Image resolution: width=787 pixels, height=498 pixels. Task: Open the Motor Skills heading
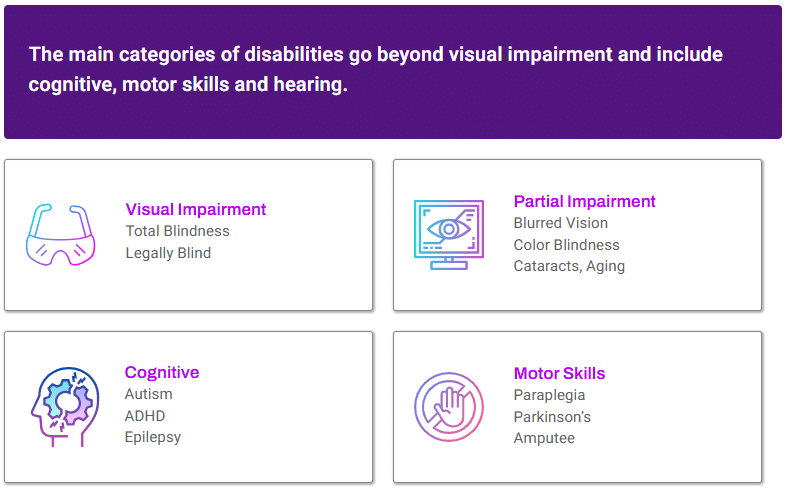[559, 373]
